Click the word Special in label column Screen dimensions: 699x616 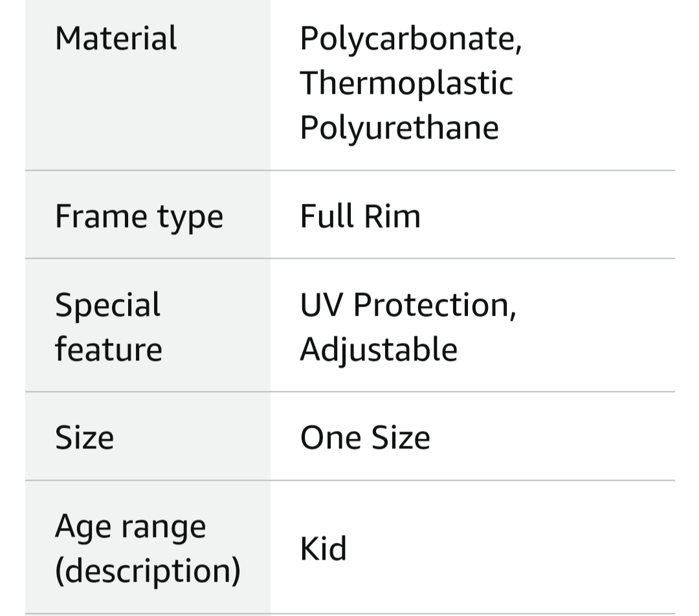[107, 306]
